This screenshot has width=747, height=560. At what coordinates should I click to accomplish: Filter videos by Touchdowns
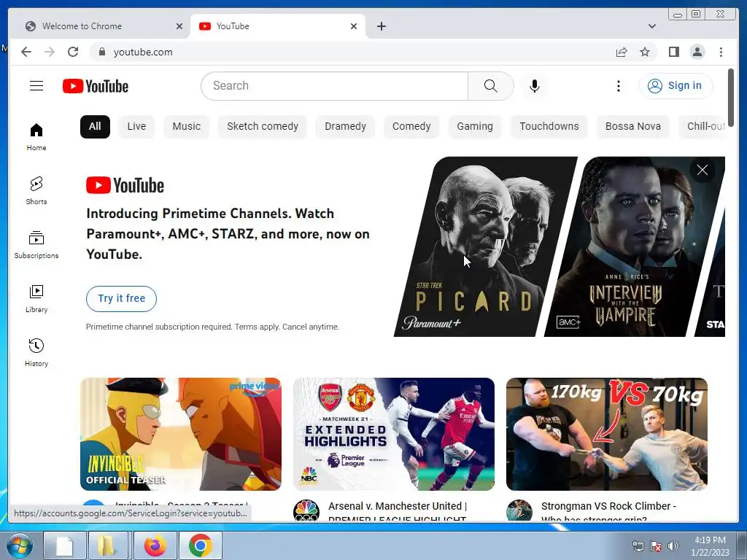click(x=549, y=127)
